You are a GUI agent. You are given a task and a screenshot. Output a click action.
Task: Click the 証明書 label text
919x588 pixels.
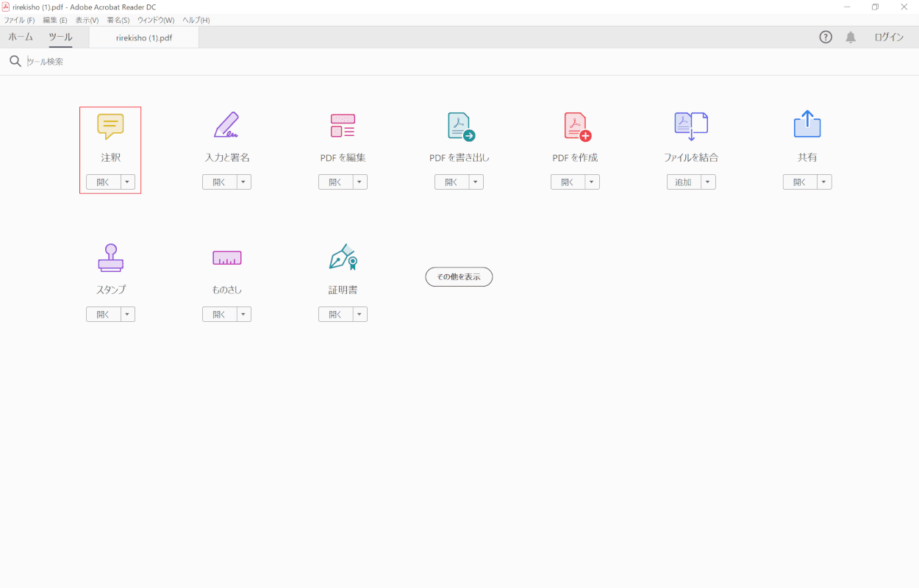pyautogui.click(x=343, y=290)
